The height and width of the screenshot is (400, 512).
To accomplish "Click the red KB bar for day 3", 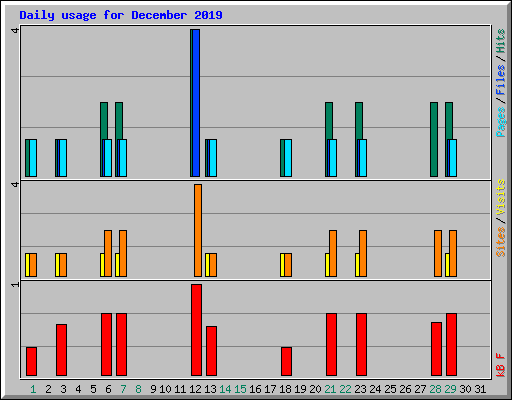I will (x=61, y=350).
